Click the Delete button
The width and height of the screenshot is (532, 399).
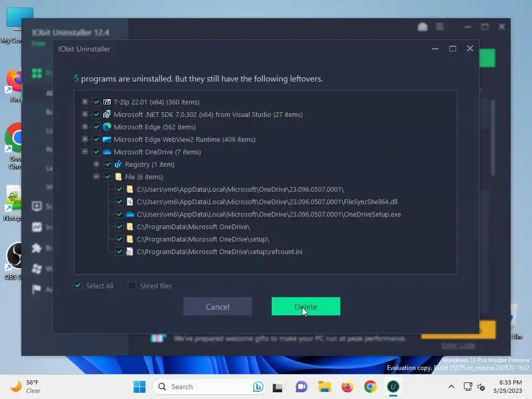[x=305, y=307]
